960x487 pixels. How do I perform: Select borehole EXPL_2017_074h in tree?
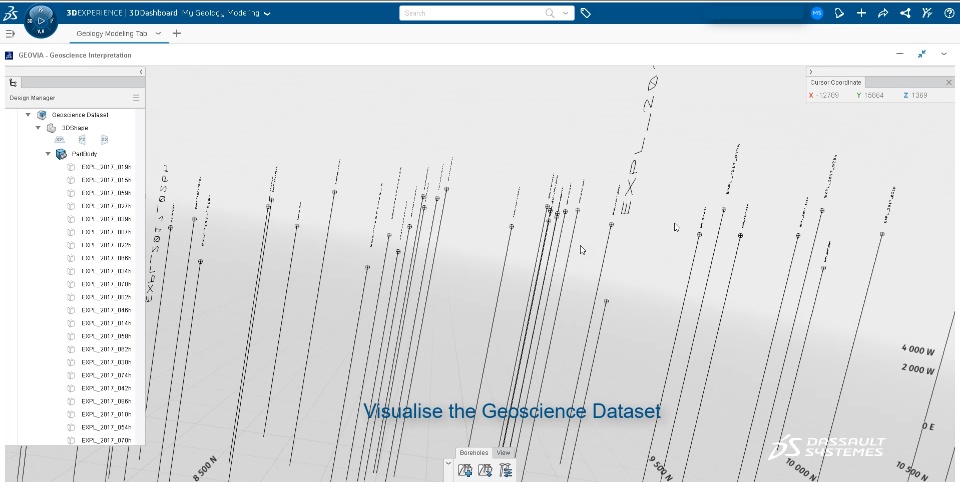tap(106, 376)
